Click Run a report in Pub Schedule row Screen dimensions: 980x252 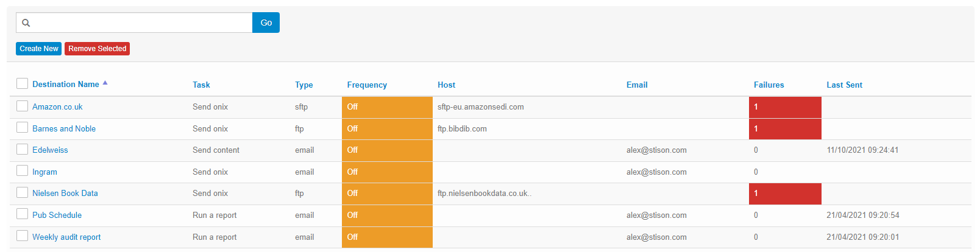pyautogui.click(x=215, y=215)
